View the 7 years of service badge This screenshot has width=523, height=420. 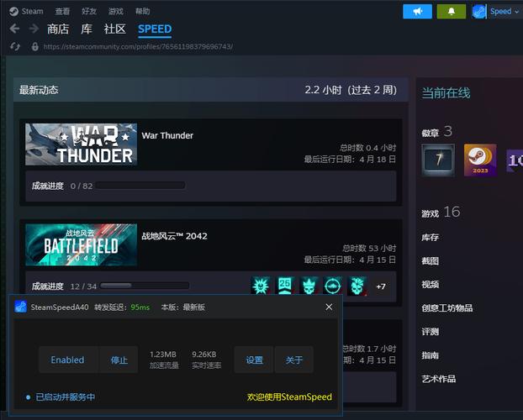(438, 160)
